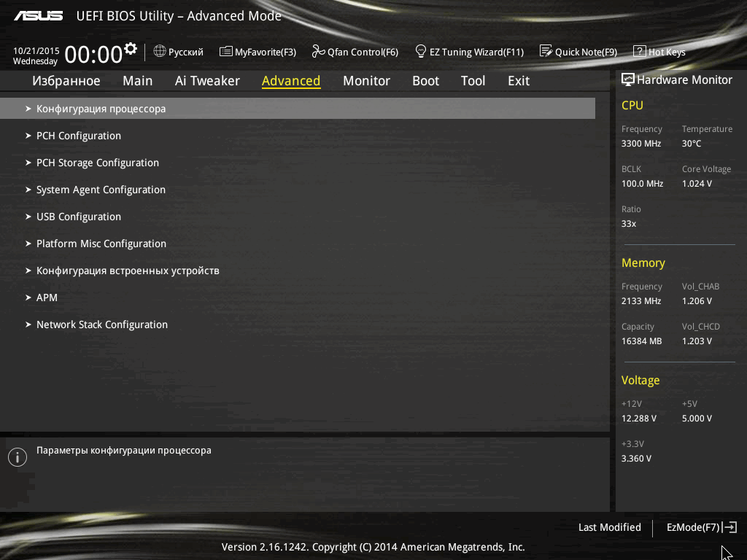Click +3.3V value 3.360 V
The height and width of the screenshot is (560, 747).
pyautogui.click(x=636, y=458)
